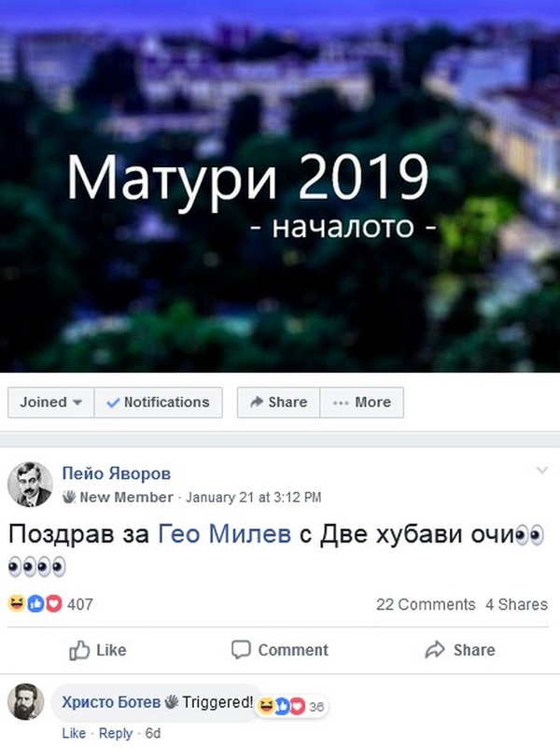The width and height of the screenshot is (560, 748).
Task: Open the More options menu
Action: [362, 402]
